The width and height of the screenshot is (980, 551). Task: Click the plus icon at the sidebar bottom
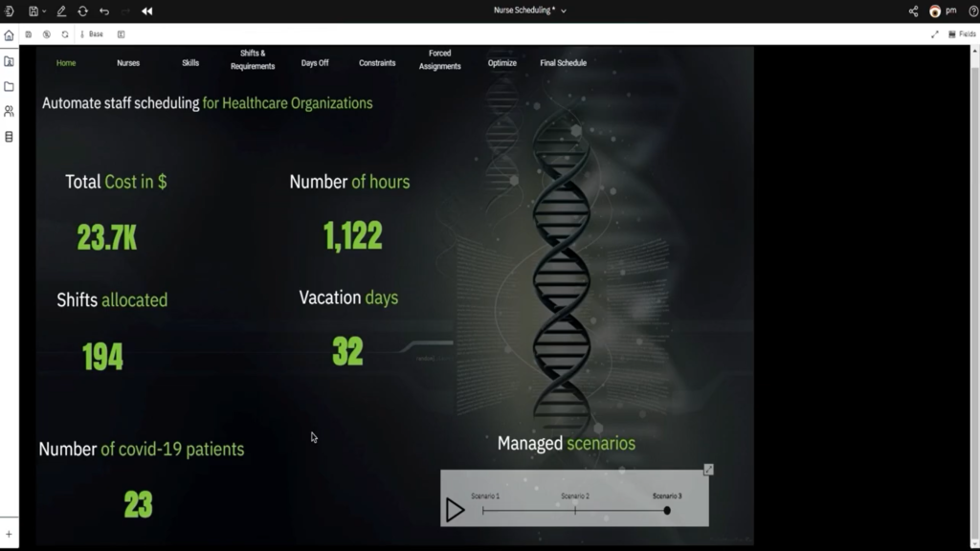coord(9,534)
